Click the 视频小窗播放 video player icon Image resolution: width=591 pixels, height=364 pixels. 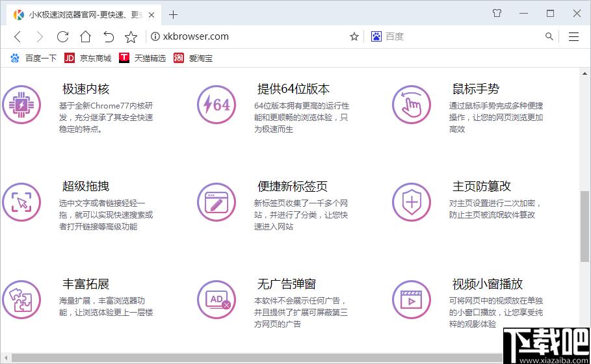[411, 300]
